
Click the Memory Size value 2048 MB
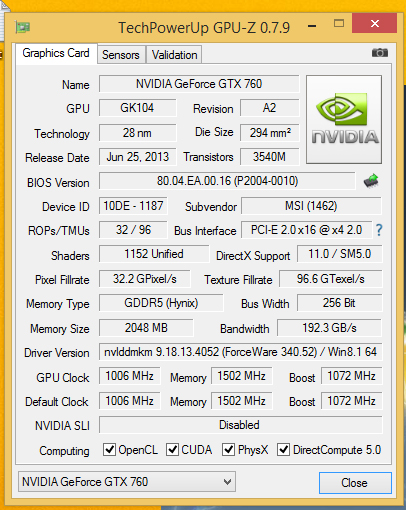146,328
